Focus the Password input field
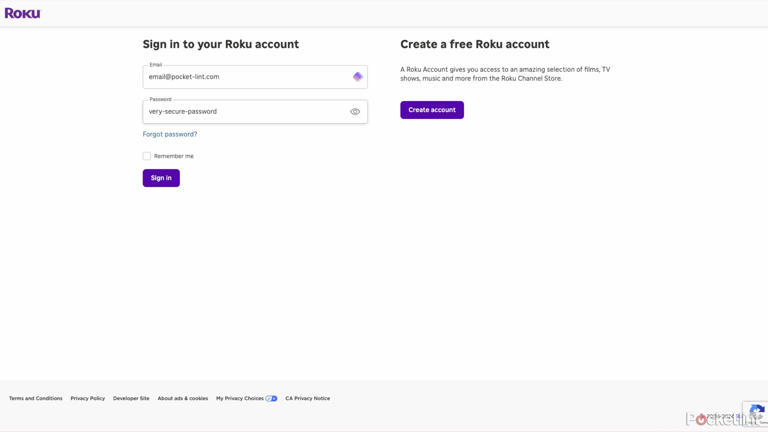 point(255,112)
